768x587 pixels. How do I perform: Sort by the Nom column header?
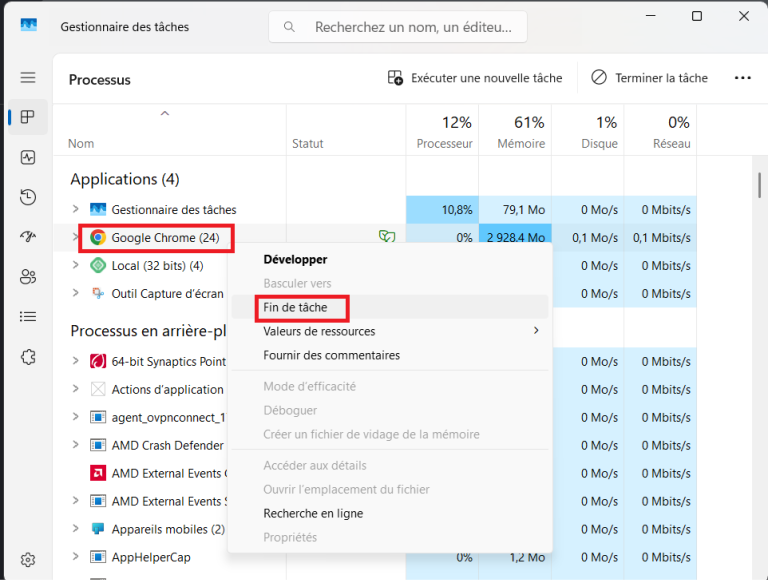169,130
